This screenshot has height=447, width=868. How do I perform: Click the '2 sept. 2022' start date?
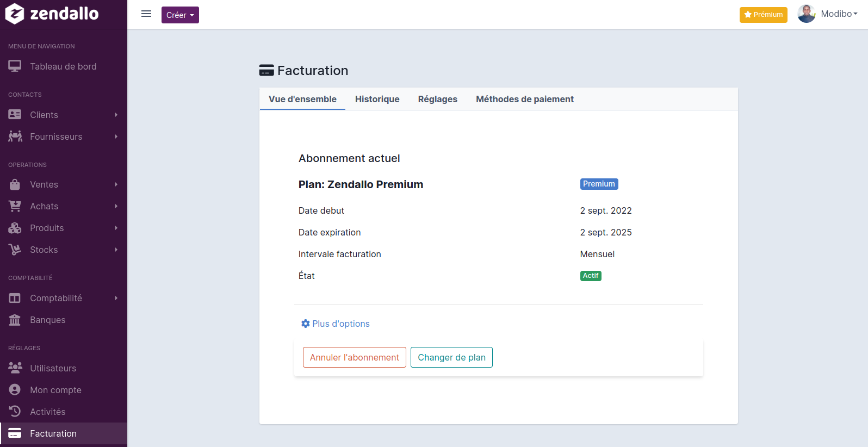pyautogui.click(x=606, y=210)
